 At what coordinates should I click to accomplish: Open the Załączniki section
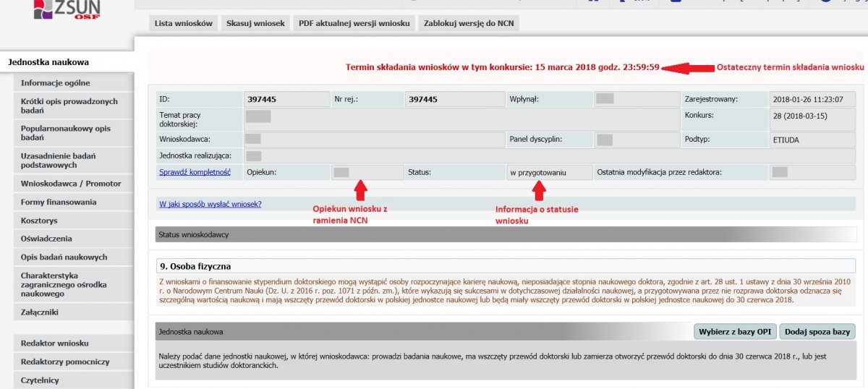[x=40, y=312]
